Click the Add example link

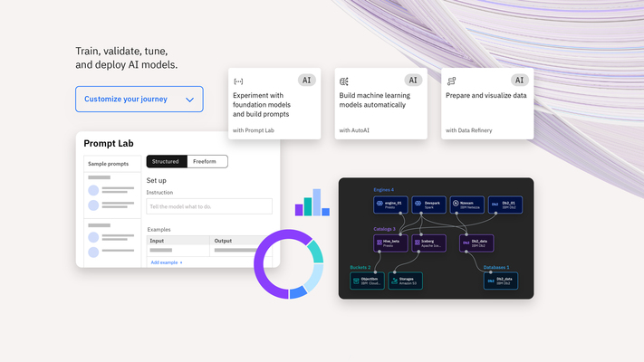click(x=166, y=262)
